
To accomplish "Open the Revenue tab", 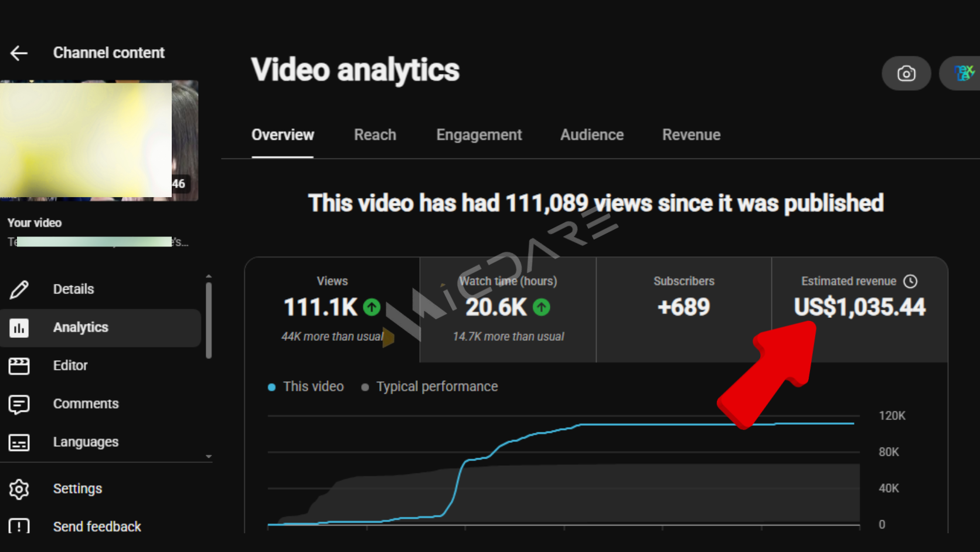I will tap(691, 135).
